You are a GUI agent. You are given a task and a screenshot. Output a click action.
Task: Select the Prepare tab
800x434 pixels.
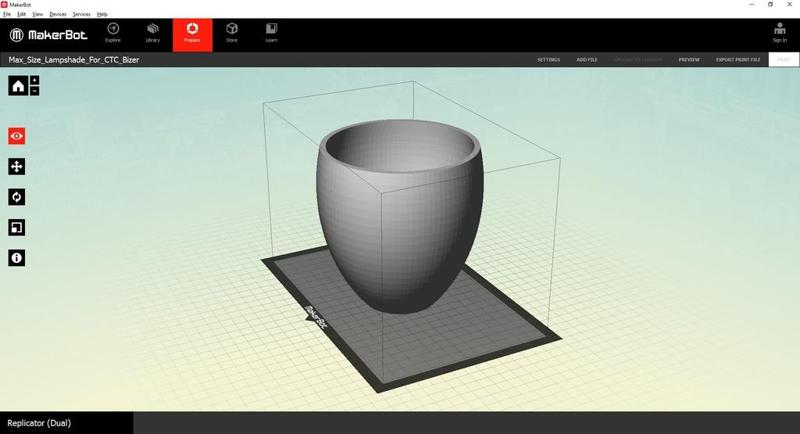[192, 35]
